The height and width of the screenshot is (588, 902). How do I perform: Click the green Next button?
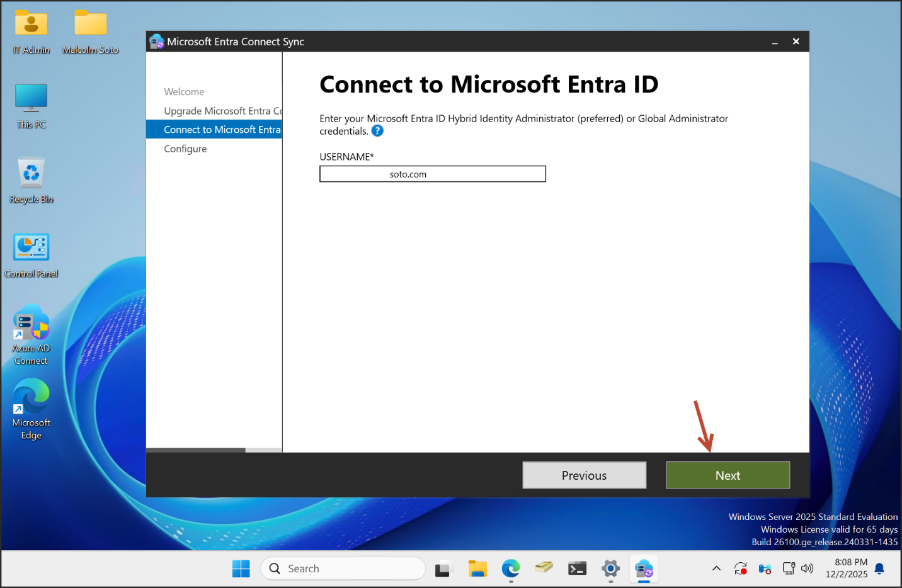point(728,475)
